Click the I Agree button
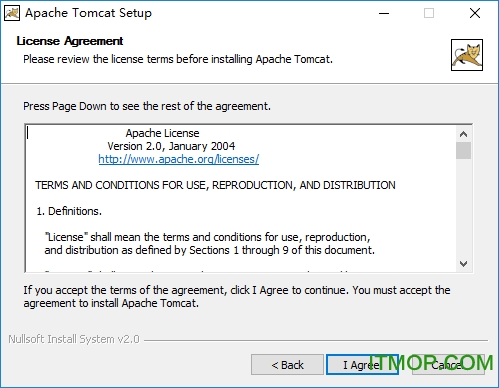The height and width of the screenshot is (388, 499). [x=362, y=365]
